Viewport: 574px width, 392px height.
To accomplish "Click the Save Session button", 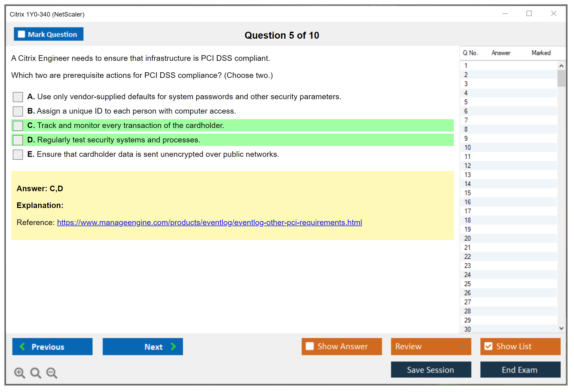I will tap(431, 370).
